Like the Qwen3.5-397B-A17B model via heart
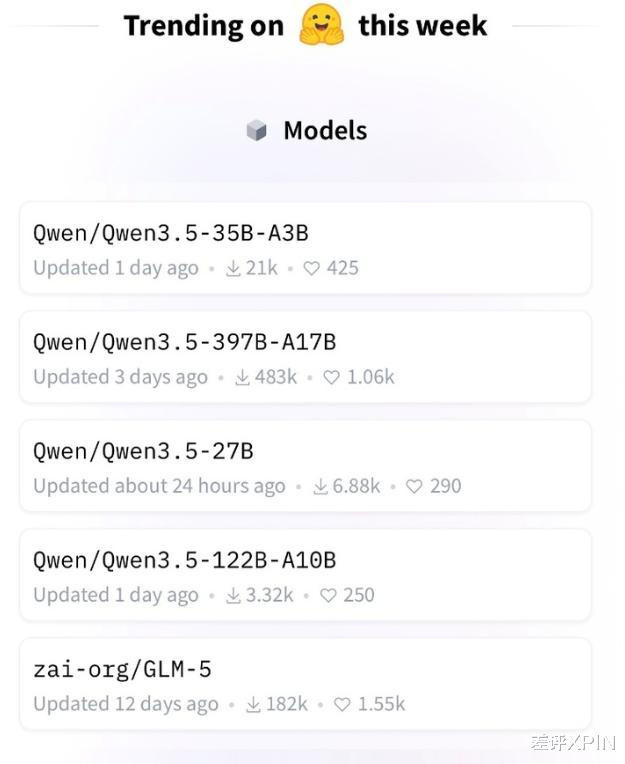The image size is (625, 764). [333, 377]
